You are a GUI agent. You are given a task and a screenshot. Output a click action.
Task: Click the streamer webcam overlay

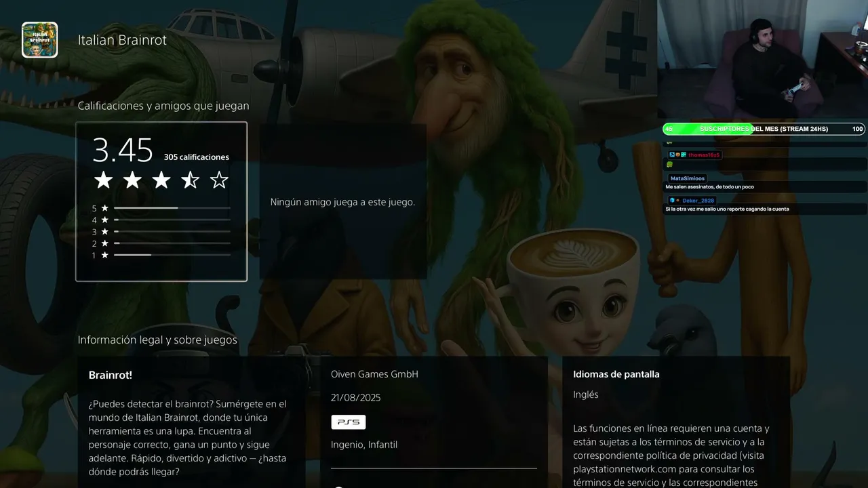click(x=762, y=60)
